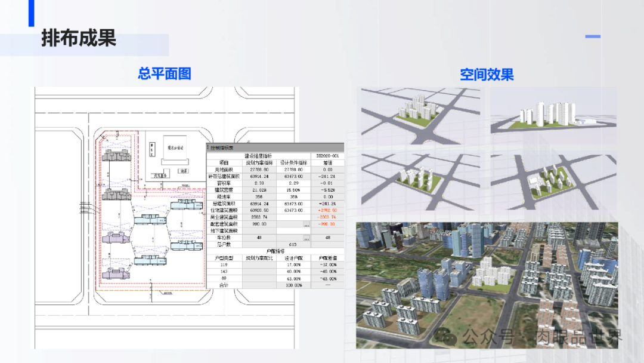Select the 计容总建筑面积 row label
644x363 pixels.
224,176
